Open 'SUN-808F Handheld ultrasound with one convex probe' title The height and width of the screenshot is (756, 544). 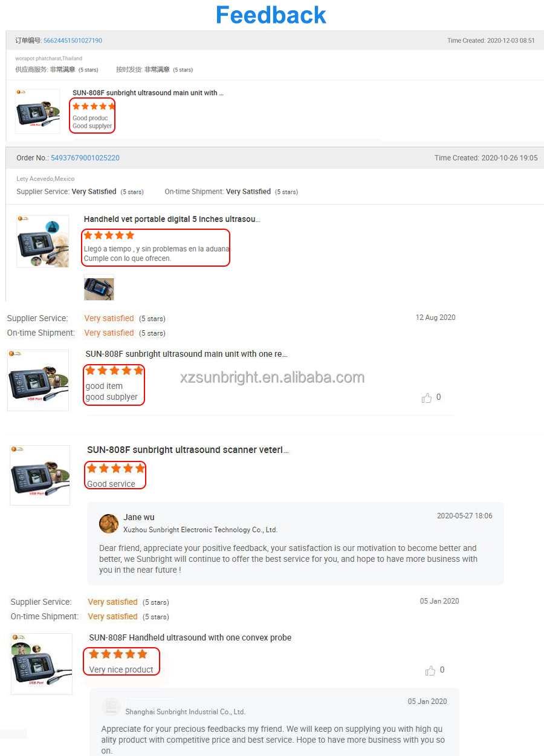[190, 637]
